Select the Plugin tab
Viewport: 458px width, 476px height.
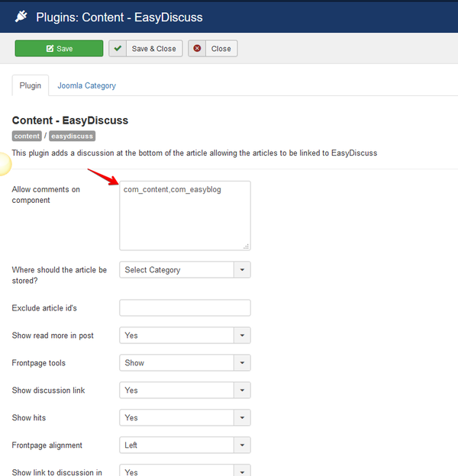pos(31,85)
